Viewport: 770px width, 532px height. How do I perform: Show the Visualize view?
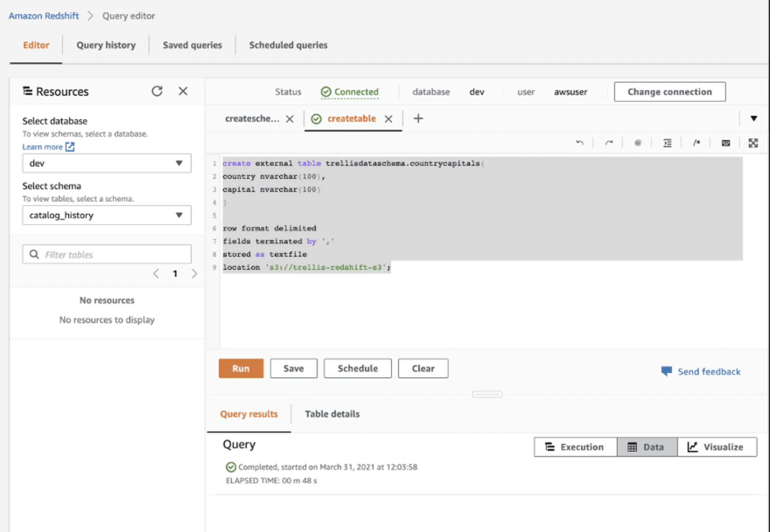pyautogui.click(x=717, y=447)
